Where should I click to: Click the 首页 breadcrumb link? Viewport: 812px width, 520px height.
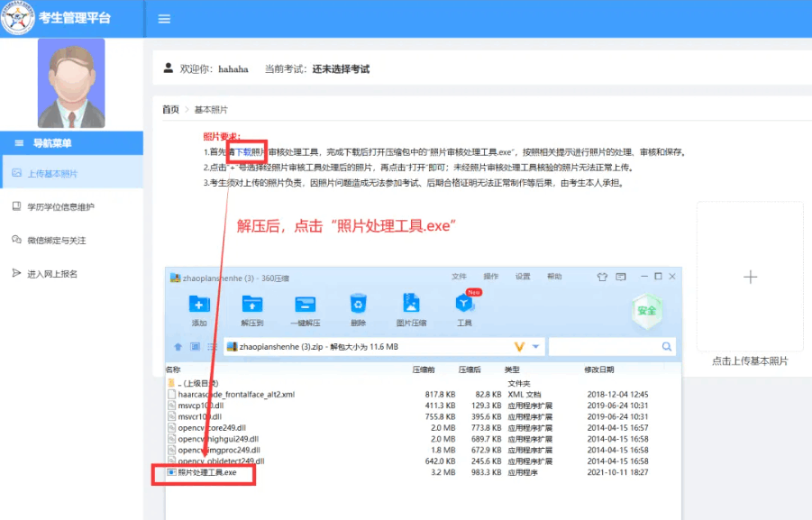coord(170,109)
